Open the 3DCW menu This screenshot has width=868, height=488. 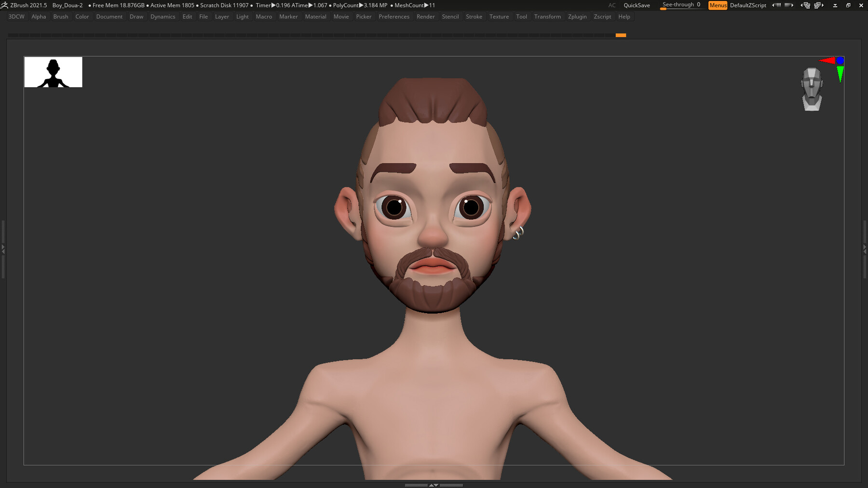(x=16, y=16)
